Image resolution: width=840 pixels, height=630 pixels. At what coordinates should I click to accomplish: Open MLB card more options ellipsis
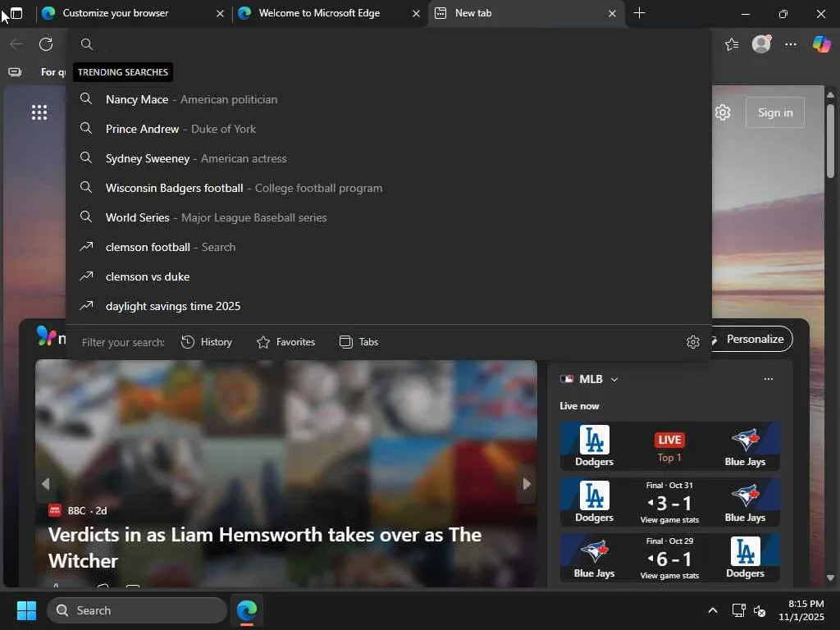point(768,379)
